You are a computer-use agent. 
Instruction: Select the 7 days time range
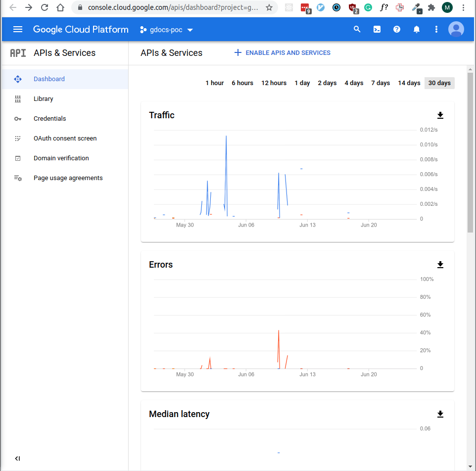[x=381, y=83]
